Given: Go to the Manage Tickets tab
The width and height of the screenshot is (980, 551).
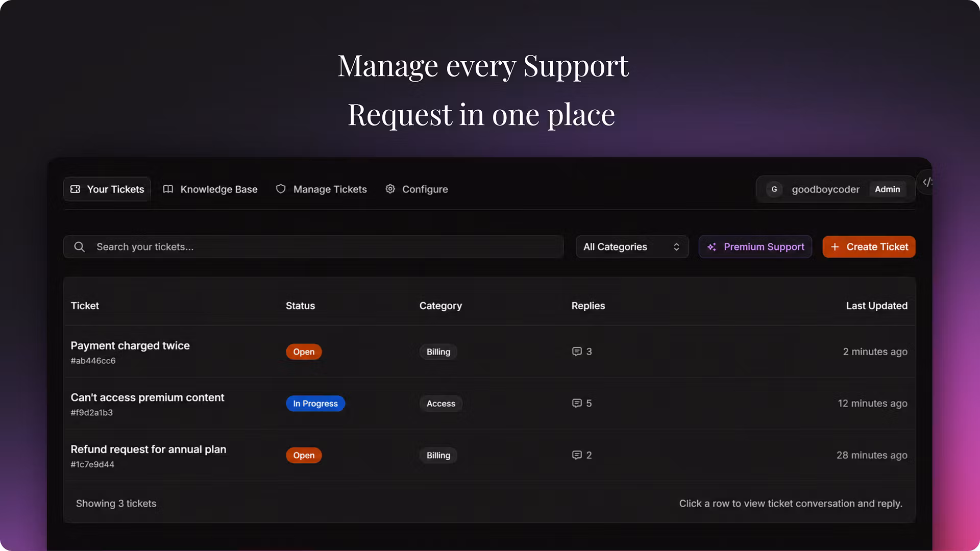Looking at the screenshot, I should 322,189.
